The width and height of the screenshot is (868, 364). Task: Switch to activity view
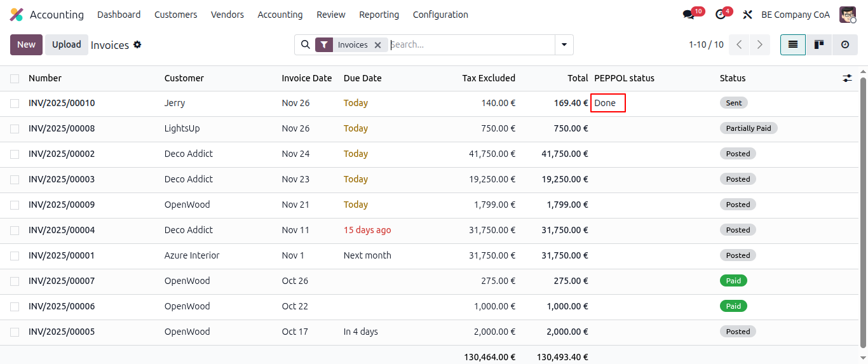point(844,44)
